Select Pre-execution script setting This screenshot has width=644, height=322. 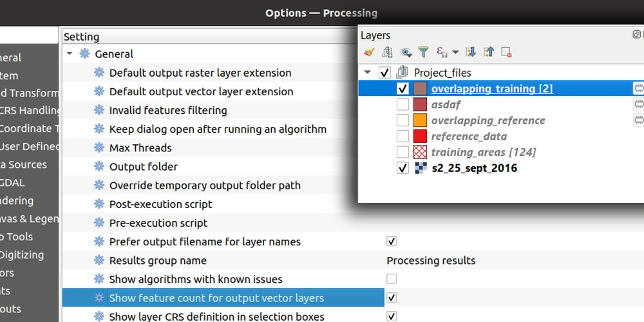[x=158, y=223]
